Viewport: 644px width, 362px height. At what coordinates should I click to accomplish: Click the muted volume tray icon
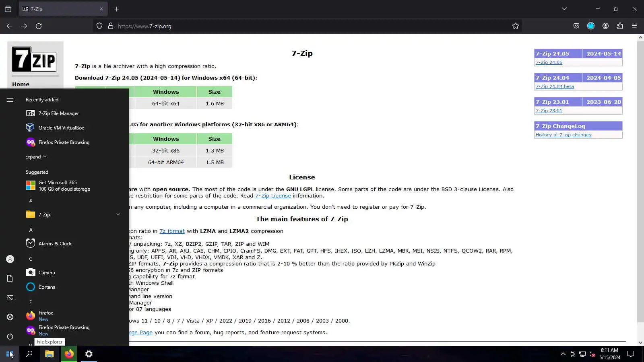(x=592, y=354)
